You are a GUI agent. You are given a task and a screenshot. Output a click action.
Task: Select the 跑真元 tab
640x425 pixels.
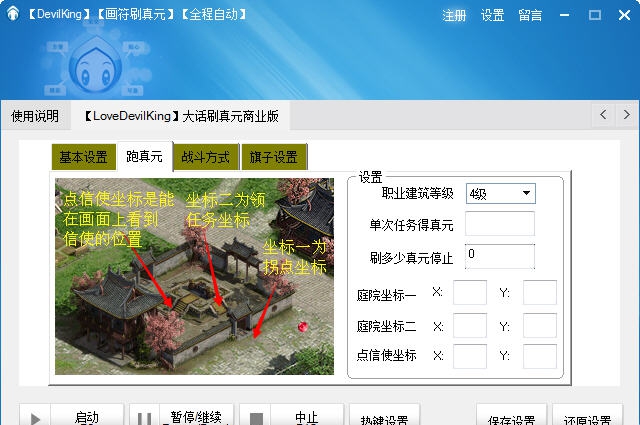144,156
